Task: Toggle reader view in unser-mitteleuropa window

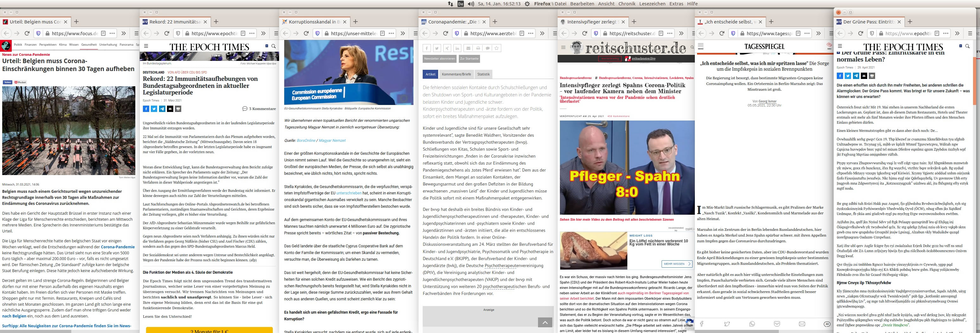Action: 383,33
